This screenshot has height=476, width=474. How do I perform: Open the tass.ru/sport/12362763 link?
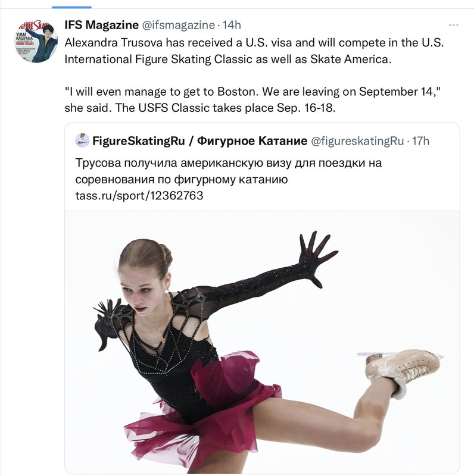139,196
